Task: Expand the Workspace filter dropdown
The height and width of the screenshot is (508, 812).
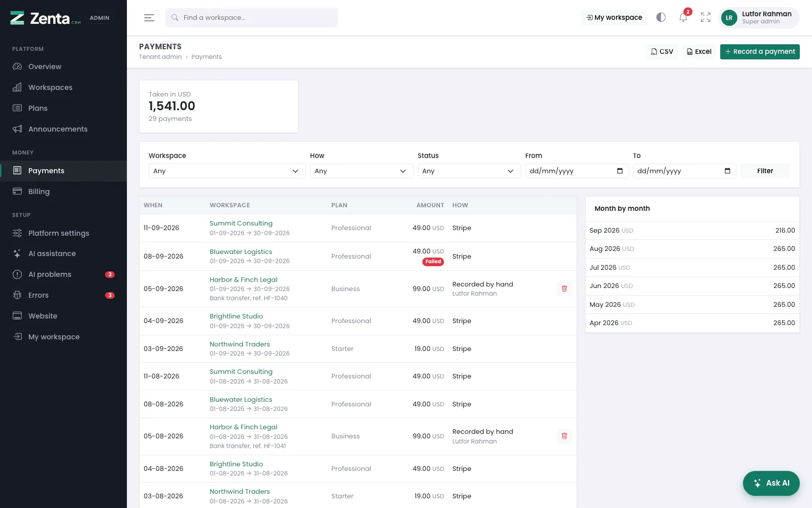Action: point(227,171)
